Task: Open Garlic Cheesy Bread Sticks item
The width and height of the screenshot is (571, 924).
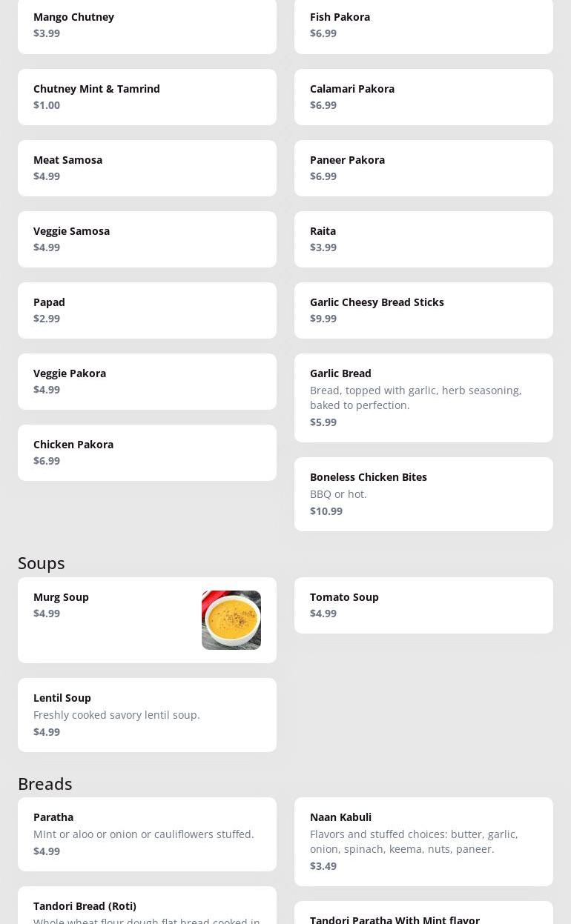Action: click(x=423, y=310)
